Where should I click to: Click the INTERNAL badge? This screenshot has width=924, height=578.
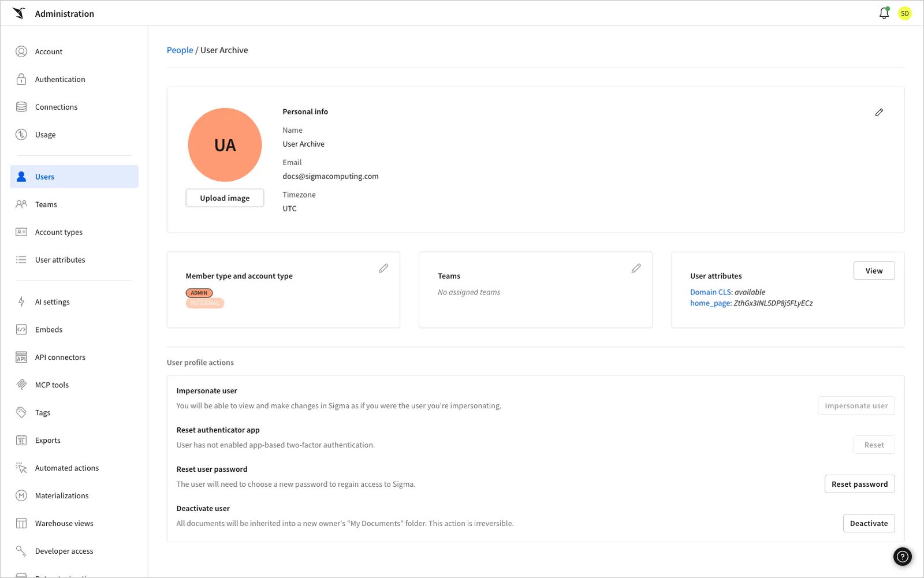coord(205,303)
